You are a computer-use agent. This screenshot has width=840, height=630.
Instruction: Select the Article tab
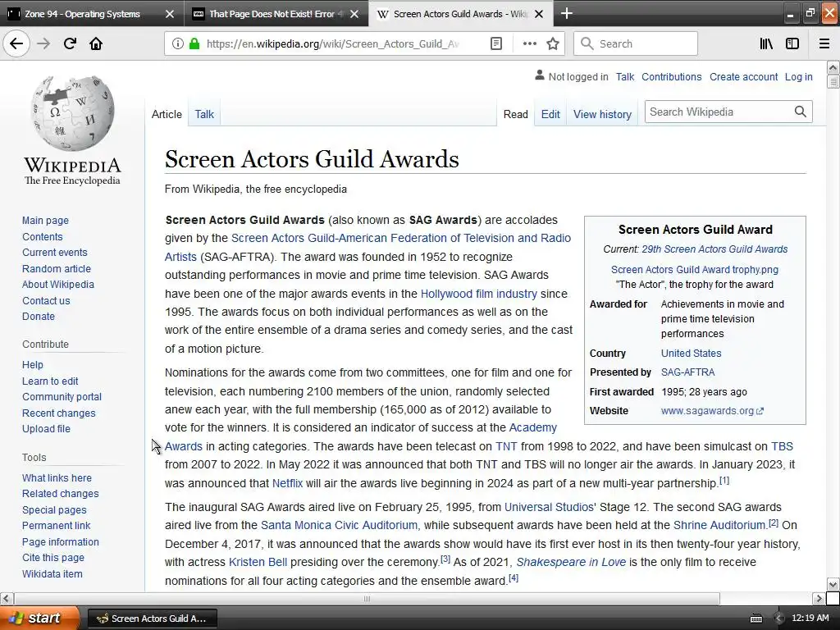coord(167,114)
